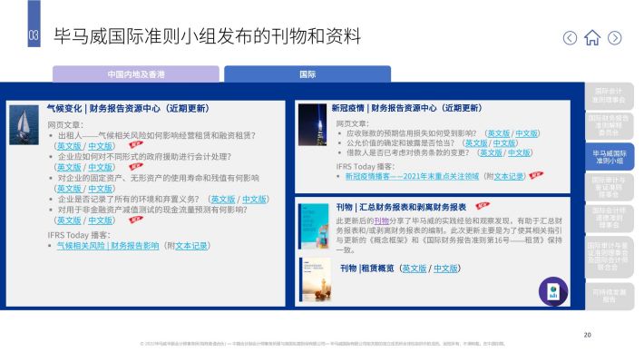Image resolution: width=644 pixels, height=362 pixels.
Task: Go to home via house icon
Action: click(592, 37)
